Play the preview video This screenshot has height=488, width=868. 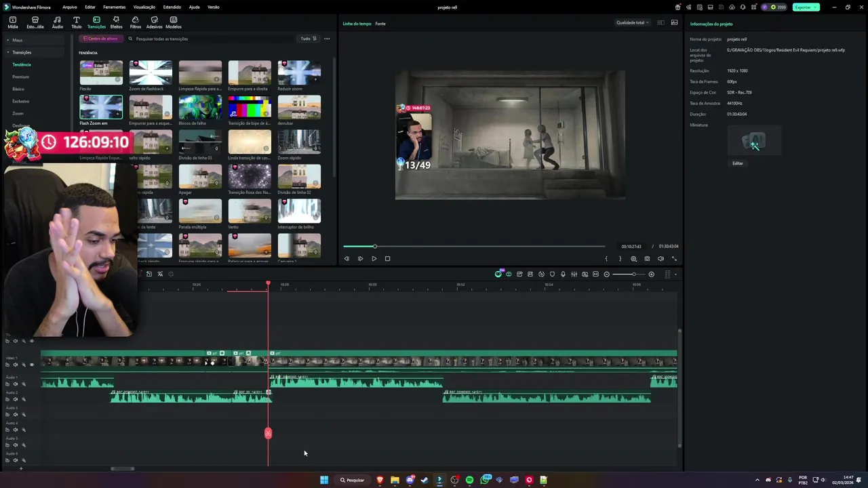tap(374, 258)
